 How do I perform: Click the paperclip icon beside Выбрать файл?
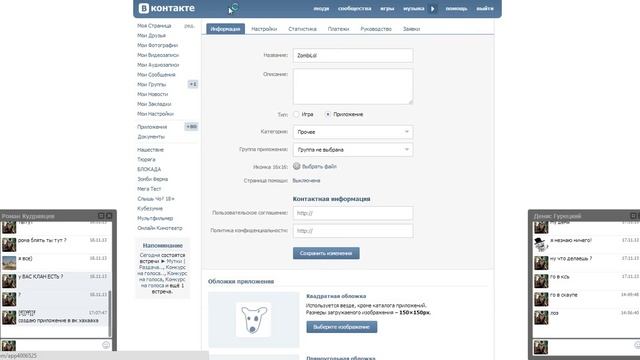297,166
